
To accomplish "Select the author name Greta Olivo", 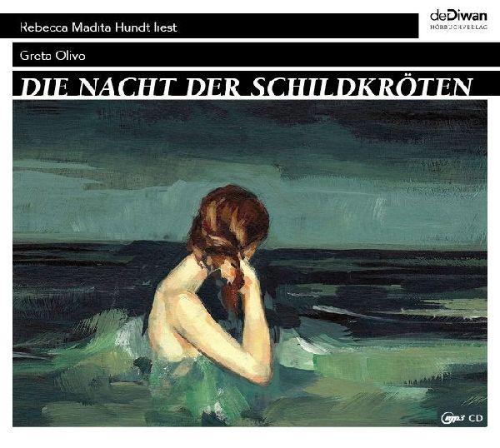I will [52, 56].
